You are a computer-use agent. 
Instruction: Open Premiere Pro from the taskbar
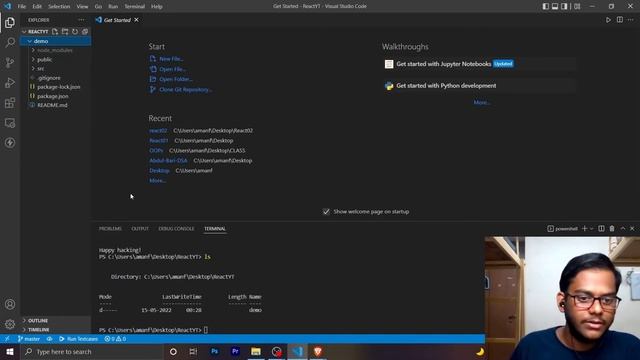click(235, 351)
